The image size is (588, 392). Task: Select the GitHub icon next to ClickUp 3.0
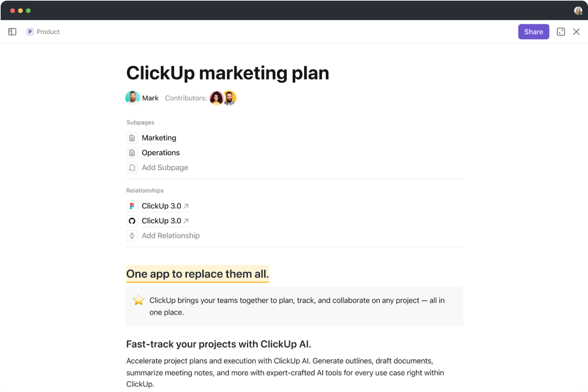pos(132,221)
